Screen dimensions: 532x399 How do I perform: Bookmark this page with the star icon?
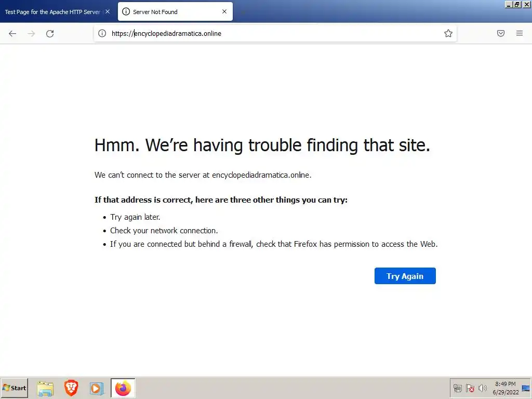tap(448, 33)
